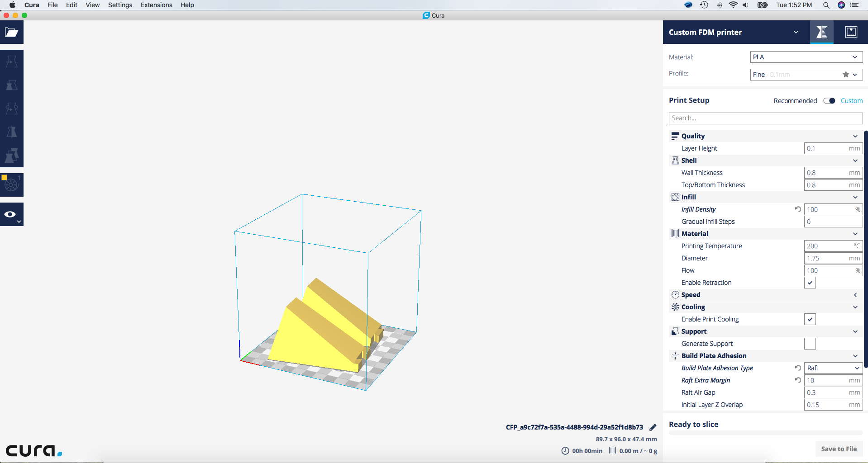
Task: Switch to the Monitor stage icon
Action: point(851,32)
